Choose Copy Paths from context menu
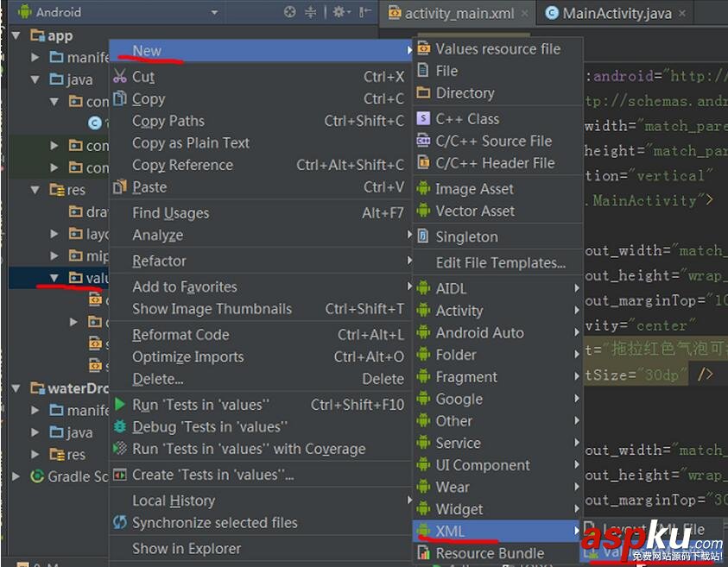The image size is (728, 567). coord(262,121)
